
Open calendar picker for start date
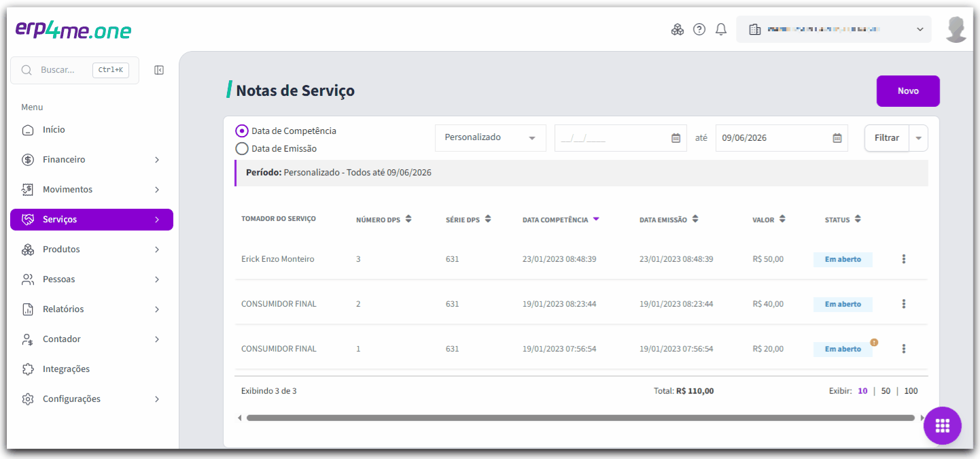coord(676,138)
